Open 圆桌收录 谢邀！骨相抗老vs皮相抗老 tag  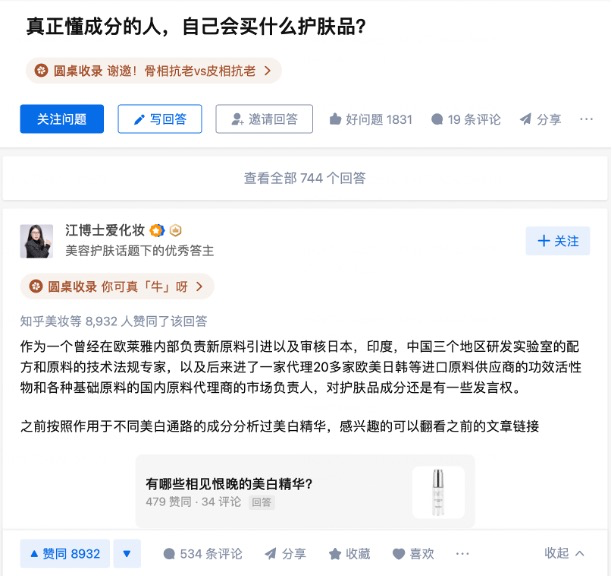(154, 71)
